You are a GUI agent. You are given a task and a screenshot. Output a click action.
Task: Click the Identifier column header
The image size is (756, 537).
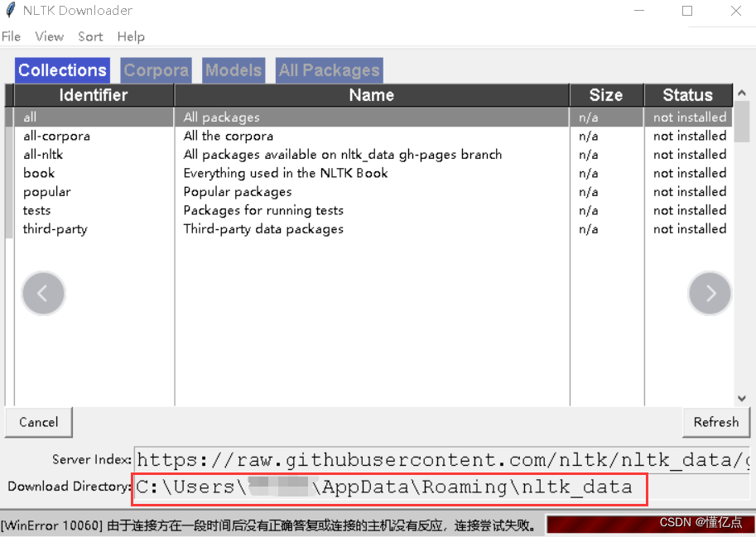[x=93, y=94]
